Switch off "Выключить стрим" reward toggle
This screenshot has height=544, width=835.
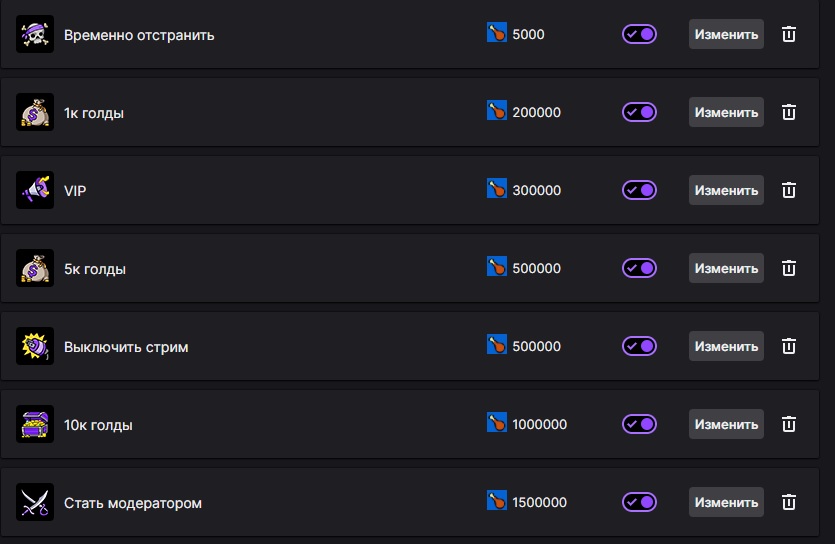pos(639,346)
